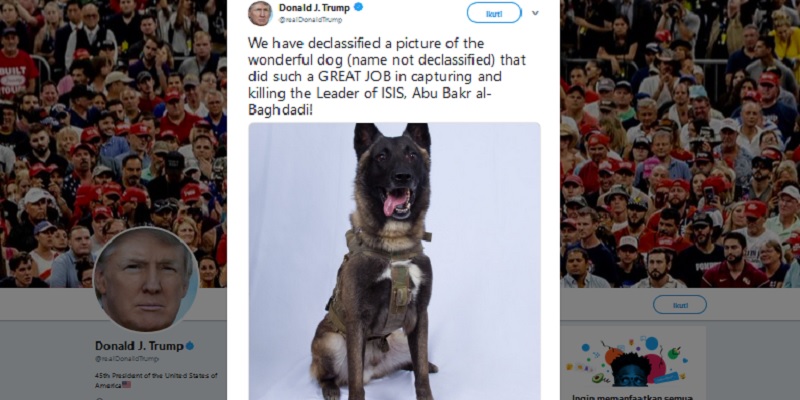Click the @realDonaldTrump handle under the profile name
Image resolution: width=800 pixels, height=400 pixels.
pos(125,359)
